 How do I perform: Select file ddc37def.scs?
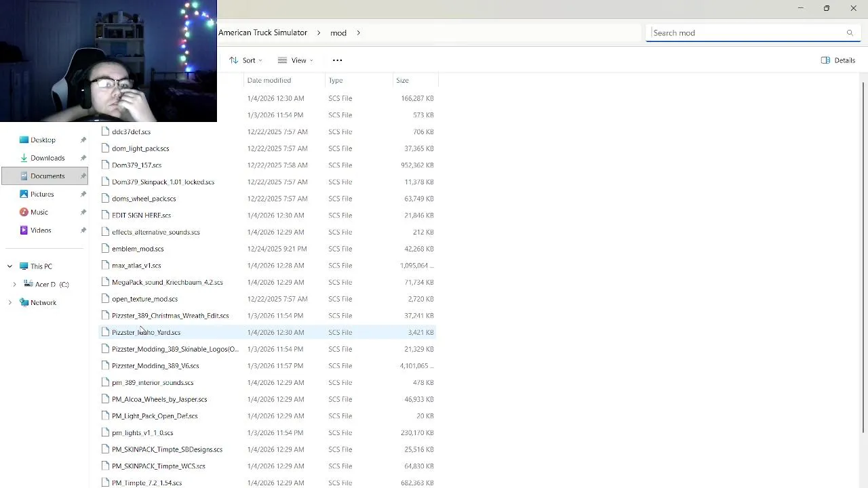[x=131, y=131]
